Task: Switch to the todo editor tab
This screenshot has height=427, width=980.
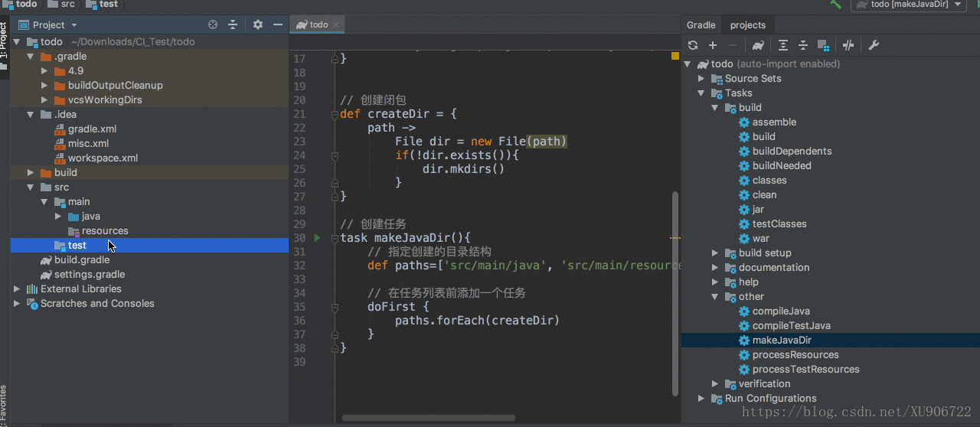Action: (x=318, y=24)
